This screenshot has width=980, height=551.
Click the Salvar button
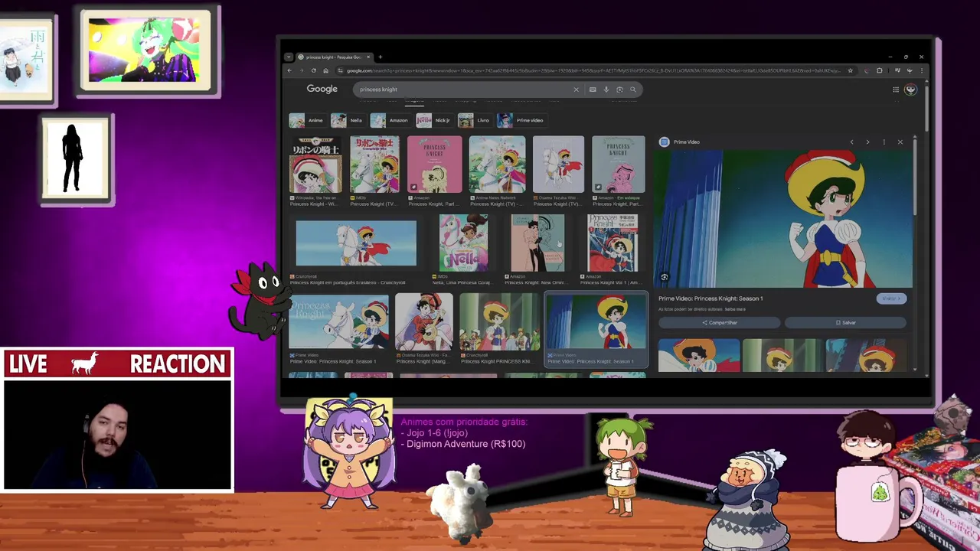pyautogui.click(x=845, y=323)
